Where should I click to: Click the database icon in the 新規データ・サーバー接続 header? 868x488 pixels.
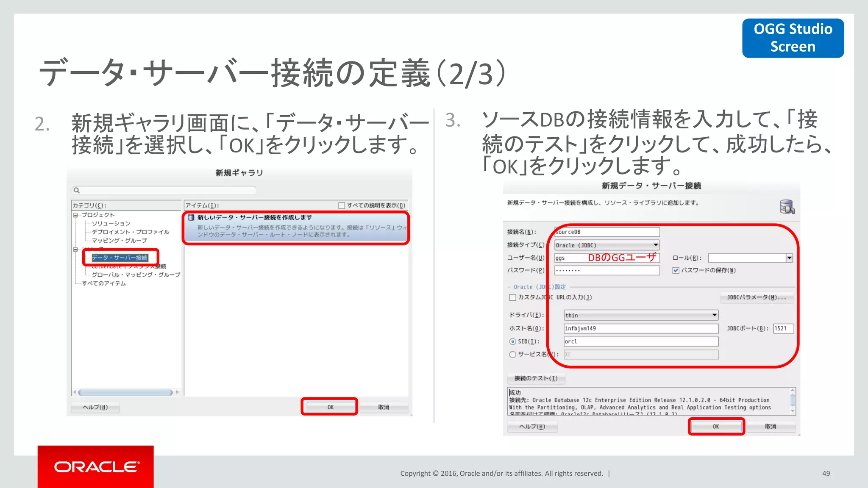coord(787,207)
